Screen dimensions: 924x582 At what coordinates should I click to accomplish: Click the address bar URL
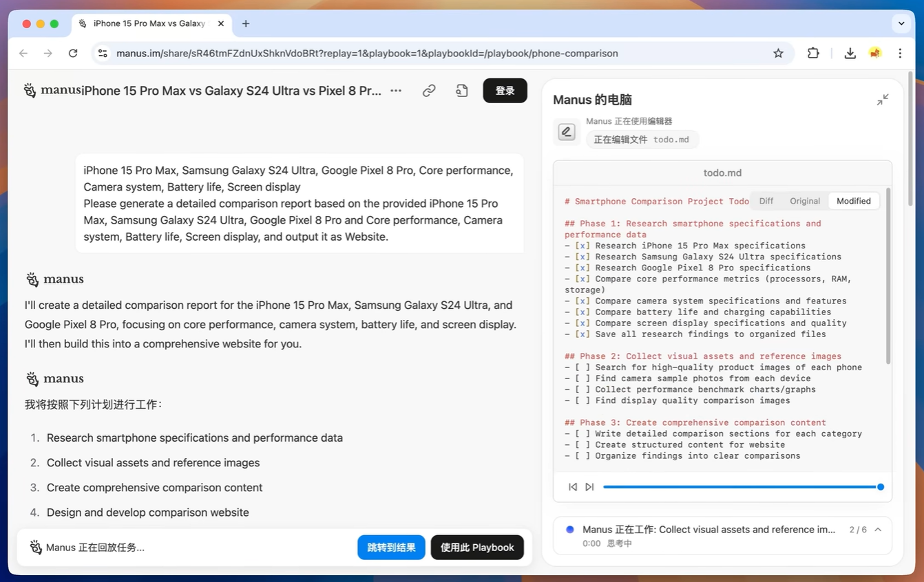[x=367, y=53]
